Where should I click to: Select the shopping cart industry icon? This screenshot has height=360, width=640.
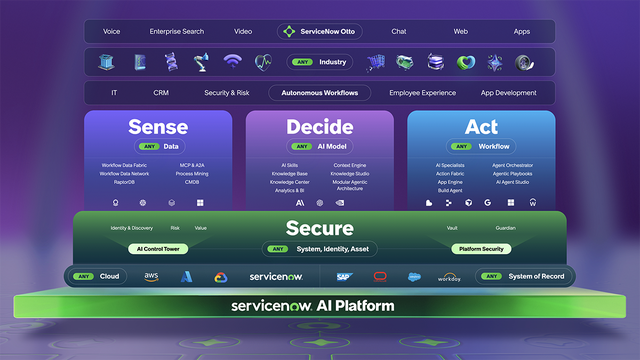coord(375,63)
